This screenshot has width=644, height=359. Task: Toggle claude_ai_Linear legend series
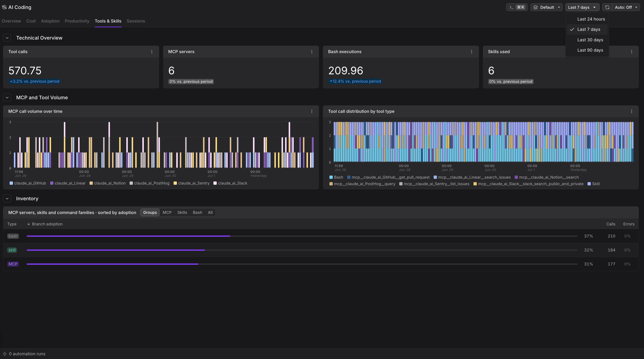[x=68, y=183]
